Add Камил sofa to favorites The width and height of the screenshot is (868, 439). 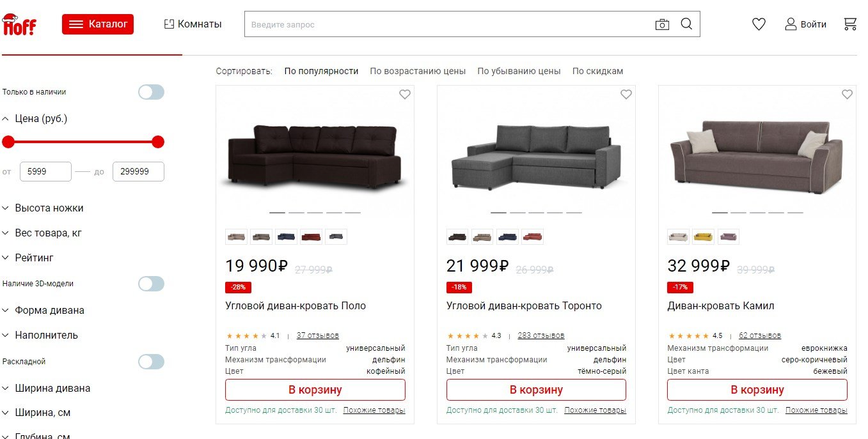[848, 95]
